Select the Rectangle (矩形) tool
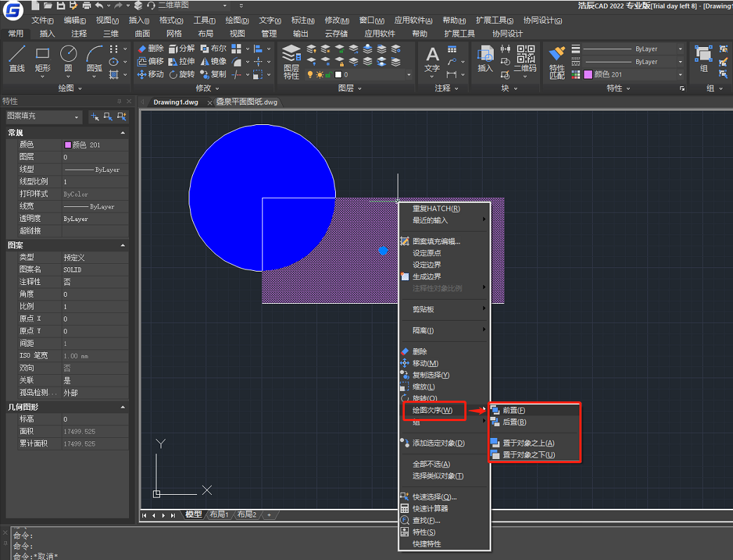Screen dimensions: 733x560 [43, 59]
